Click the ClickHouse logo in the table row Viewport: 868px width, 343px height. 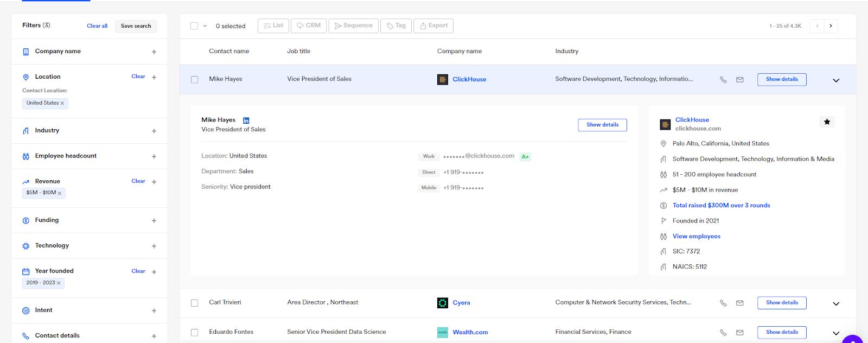[x=443, y=80]
